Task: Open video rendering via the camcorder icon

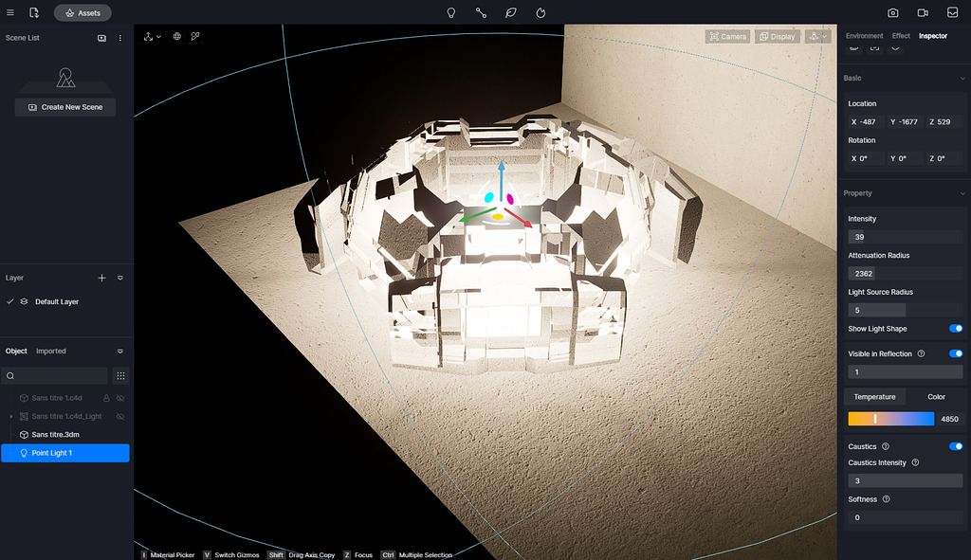Action: pyautogui.click(x=923, y=12)
